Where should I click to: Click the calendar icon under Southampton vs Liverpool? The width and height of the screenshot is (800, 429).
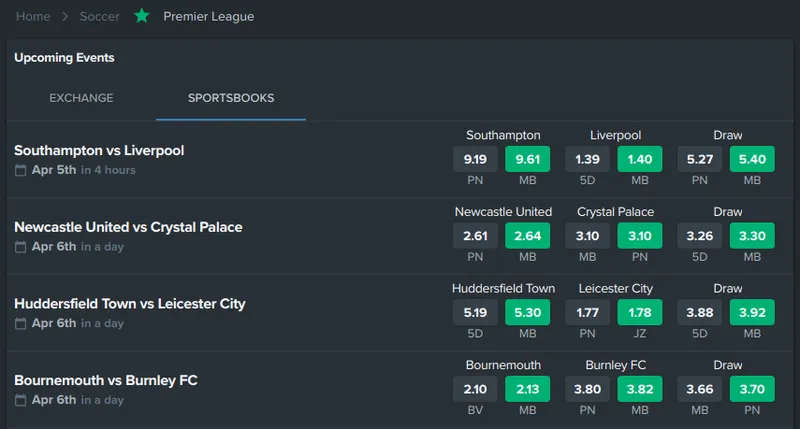(20, 170)
